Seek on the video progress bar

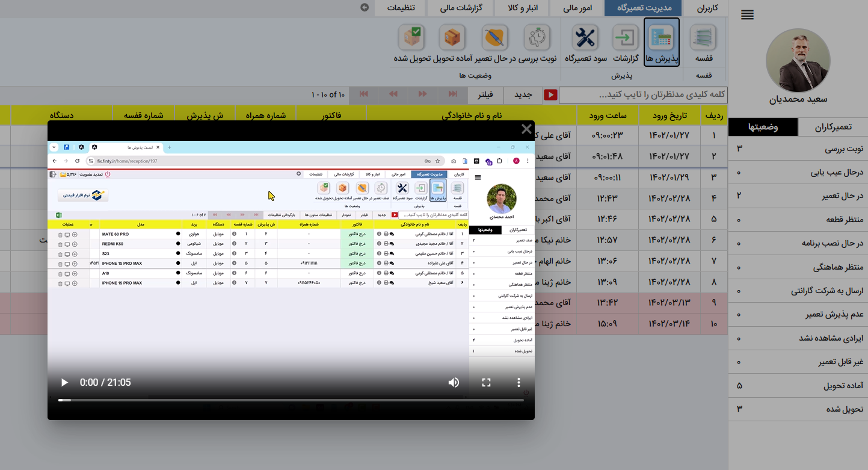click(x=291, y=400)
